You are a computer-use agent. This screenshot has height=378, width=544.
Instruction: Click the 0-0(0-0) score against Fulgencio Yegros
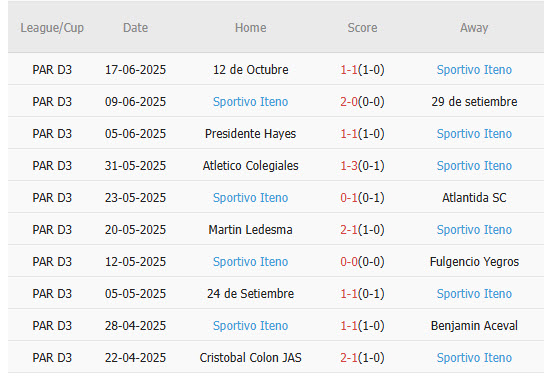pyautogui.click(x=362, y=261)
